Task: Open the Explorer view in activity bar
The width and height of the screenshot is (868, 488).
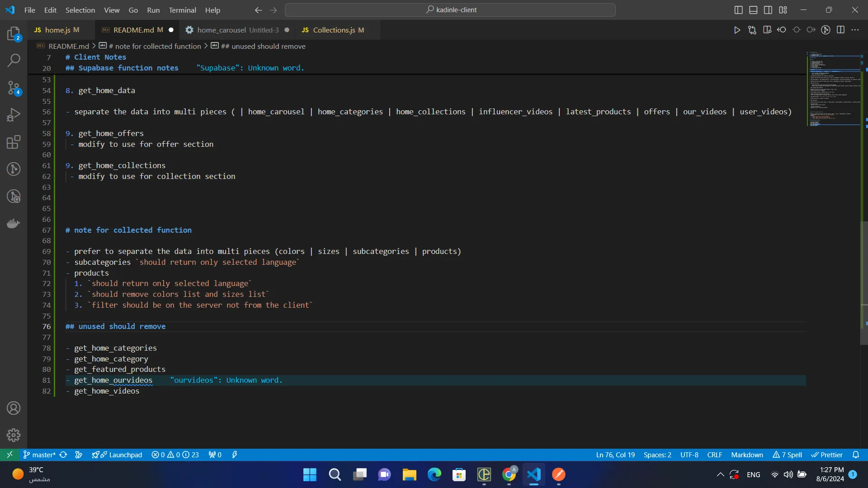Action: pyautogui.click(x=14, y=34)
